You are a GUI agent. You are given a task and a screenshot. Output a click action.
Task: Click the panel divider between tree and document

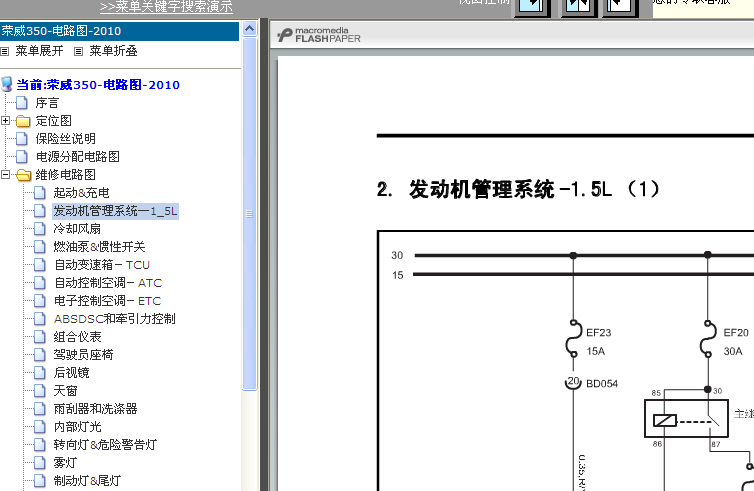264,255
